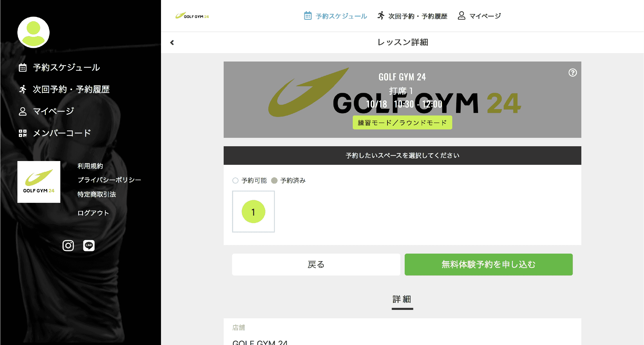Click the sidebar running-person icon

click(23, 89)
